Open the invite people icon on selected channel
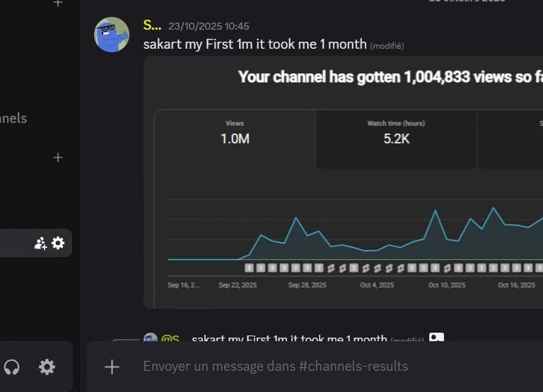The image size is (543, 392). pyautogui.click(x=40, y=243)
